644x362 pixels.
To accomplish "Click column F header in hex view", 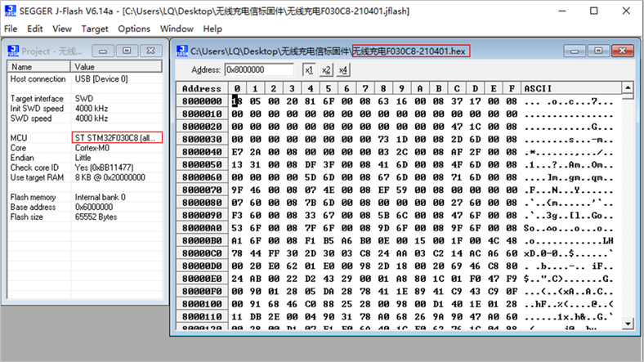I will pos(512,88).
